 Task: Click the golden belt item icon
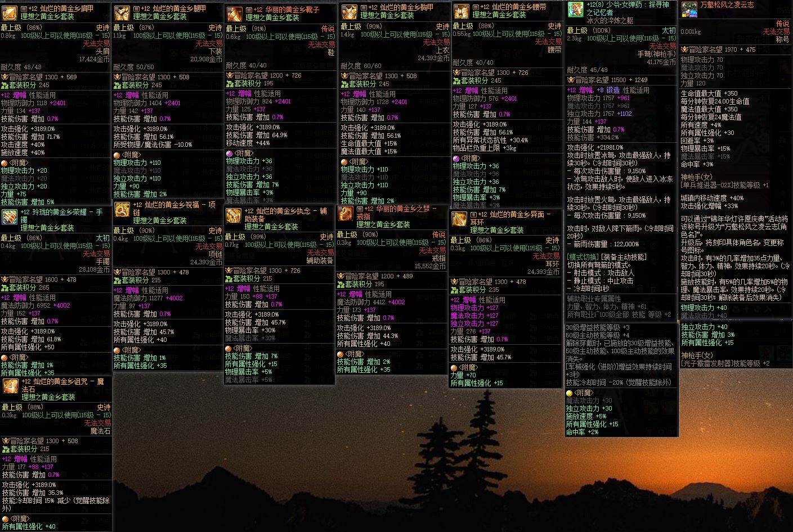coord(462,12)
